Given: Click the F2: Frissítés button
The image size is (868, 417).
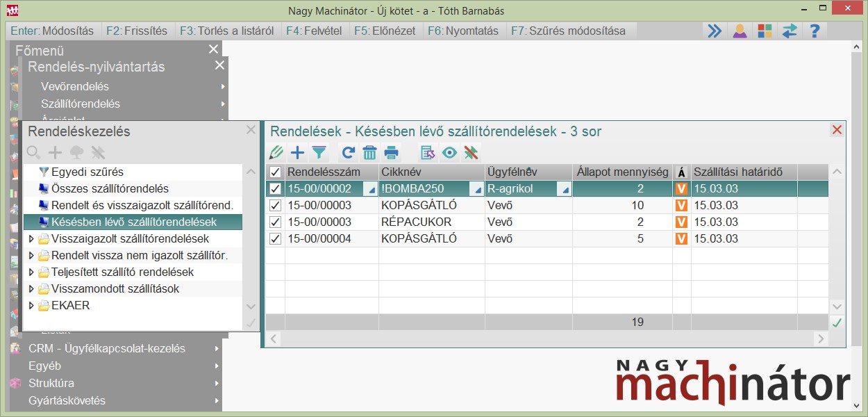Looking at the screenshot, I should 137,31.
